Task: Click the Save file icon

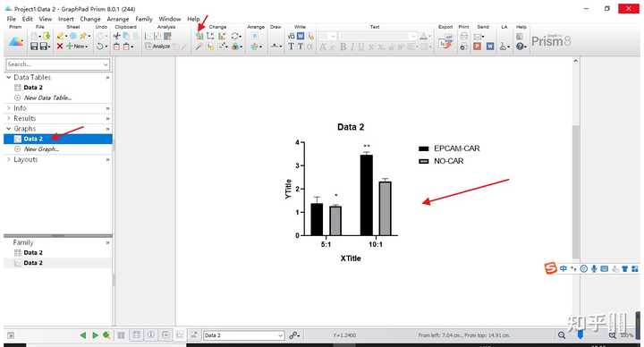Action: (x=34, y=47)
